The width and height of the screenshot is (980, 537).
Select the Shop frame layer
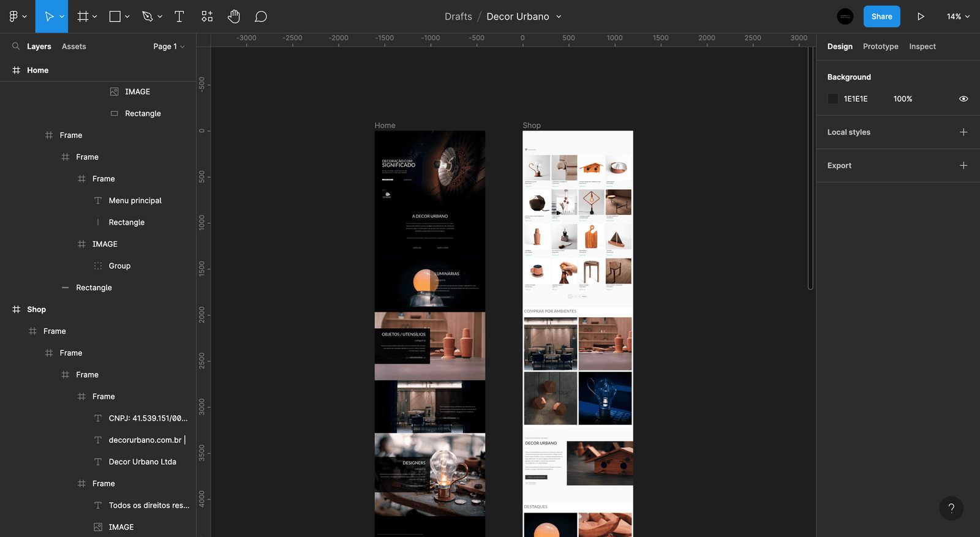[x=36, y=309]
